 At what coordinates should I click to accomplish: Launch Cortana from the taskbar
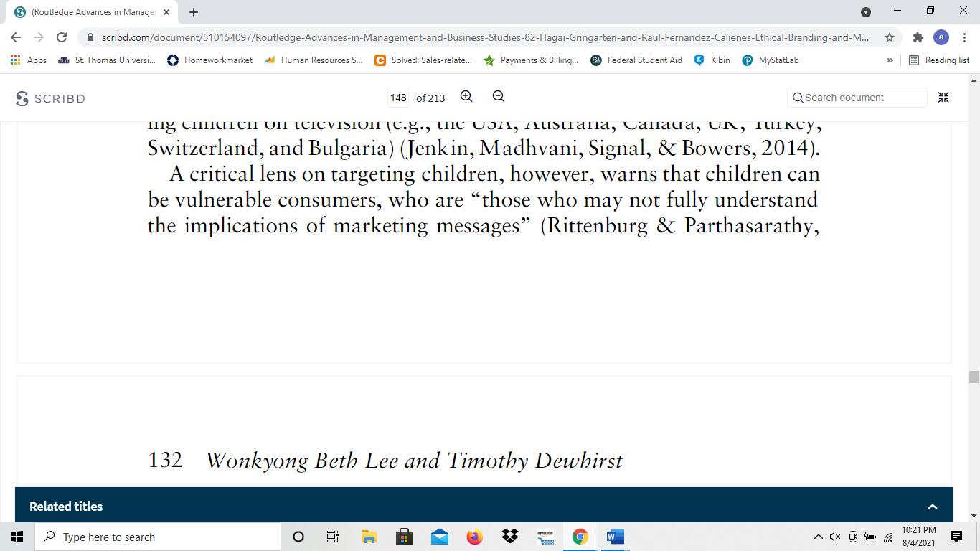(x=298, y=537)
